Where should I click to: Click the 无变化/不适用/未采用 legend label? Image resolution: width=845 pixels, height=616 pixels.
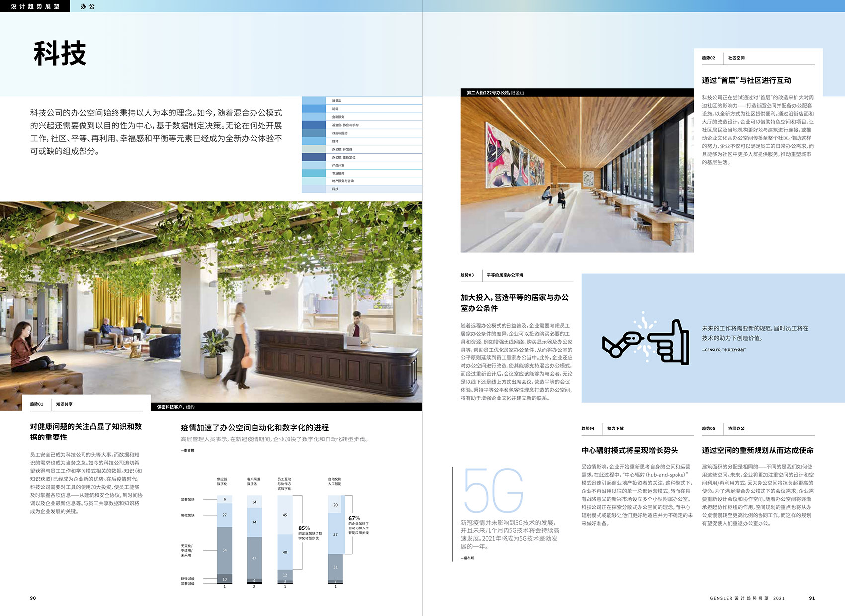pos(186,550)
